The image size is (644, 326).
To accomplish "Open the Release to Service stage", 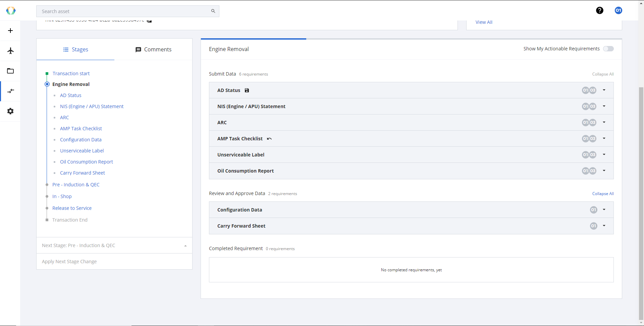I will click(x=72, y=208).
